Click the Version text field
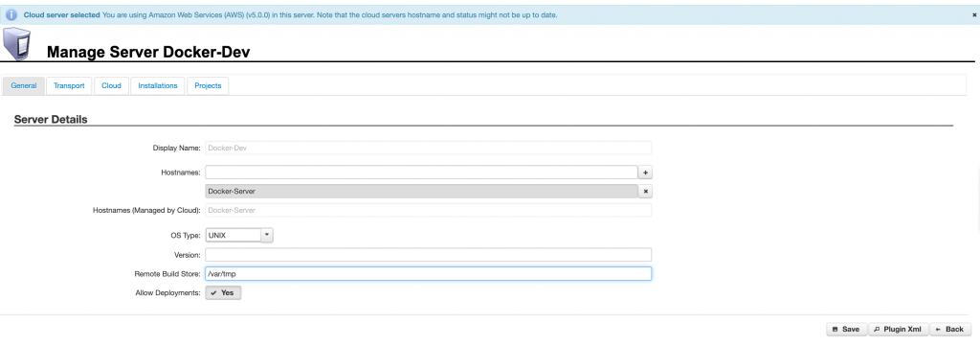Screen dimensions: 980x345 [428, 255]
